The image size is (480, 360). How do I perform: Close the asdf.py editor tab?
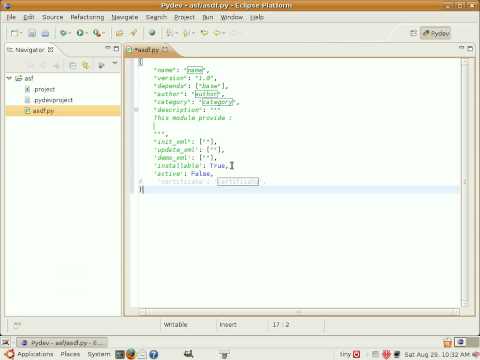tap(165, 50)
